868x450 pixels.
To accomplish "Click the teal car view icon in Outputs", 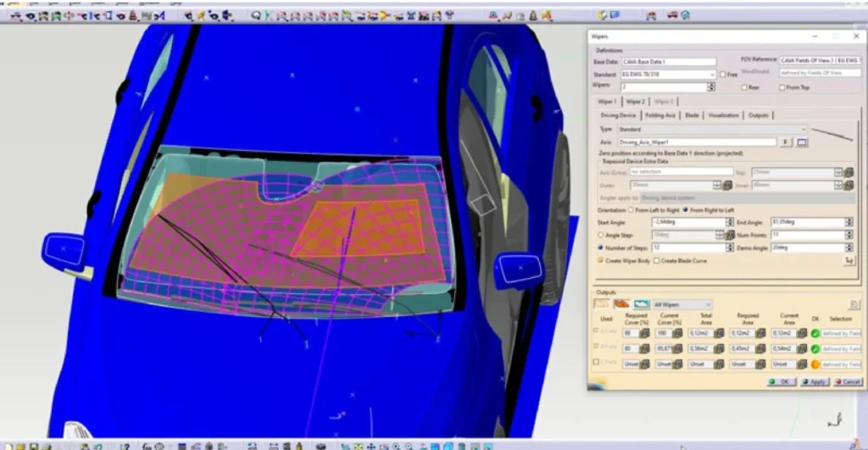I will click(x=641, y=304).
